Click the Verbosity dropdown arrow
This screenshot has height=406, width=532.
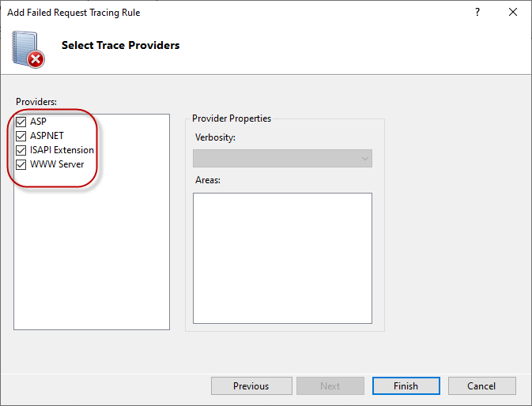[x=364, y=159]
